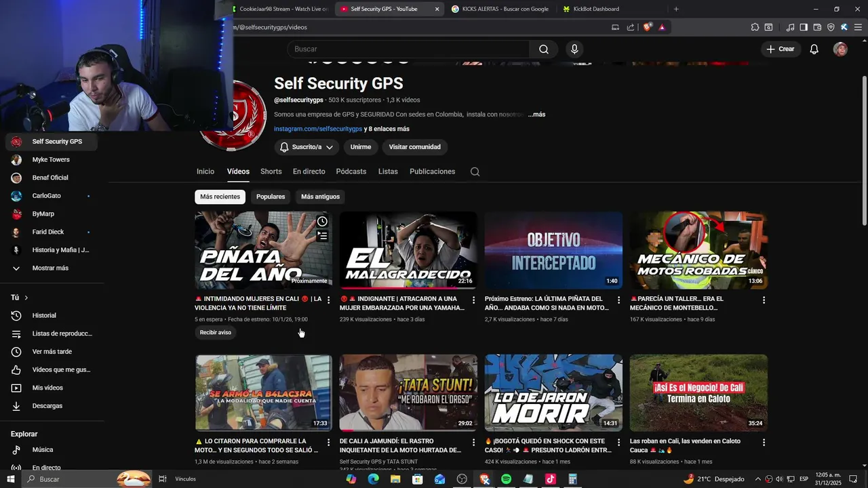Open Listas de reproducción in sidebar

pos(52,333)
